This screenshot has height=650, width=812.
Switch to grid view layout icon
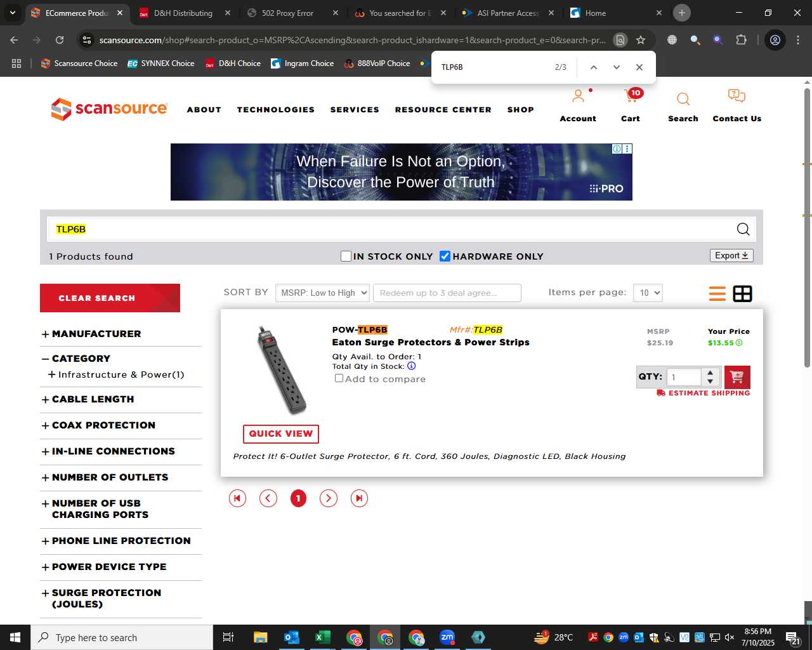click(742, 293)
